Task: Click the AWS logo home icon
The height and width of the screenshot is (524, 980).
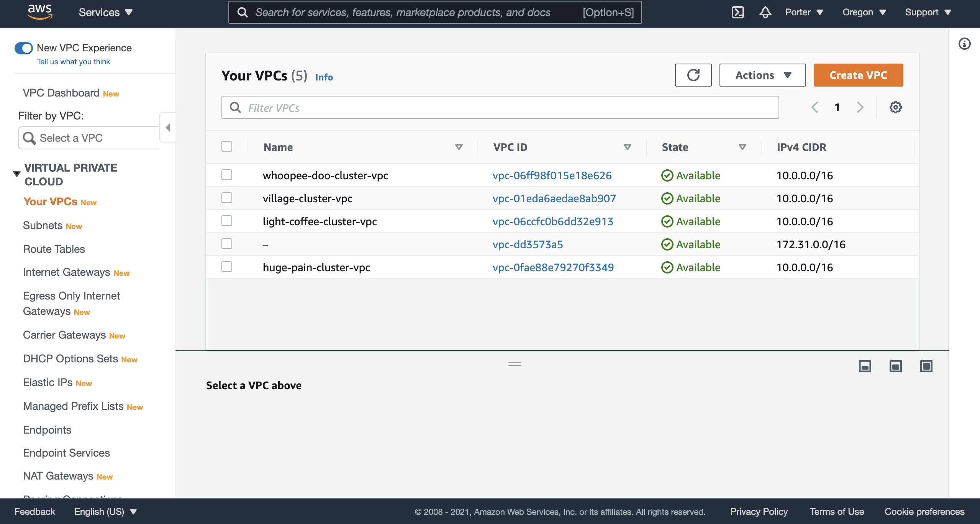Action: tap(40, 12)
